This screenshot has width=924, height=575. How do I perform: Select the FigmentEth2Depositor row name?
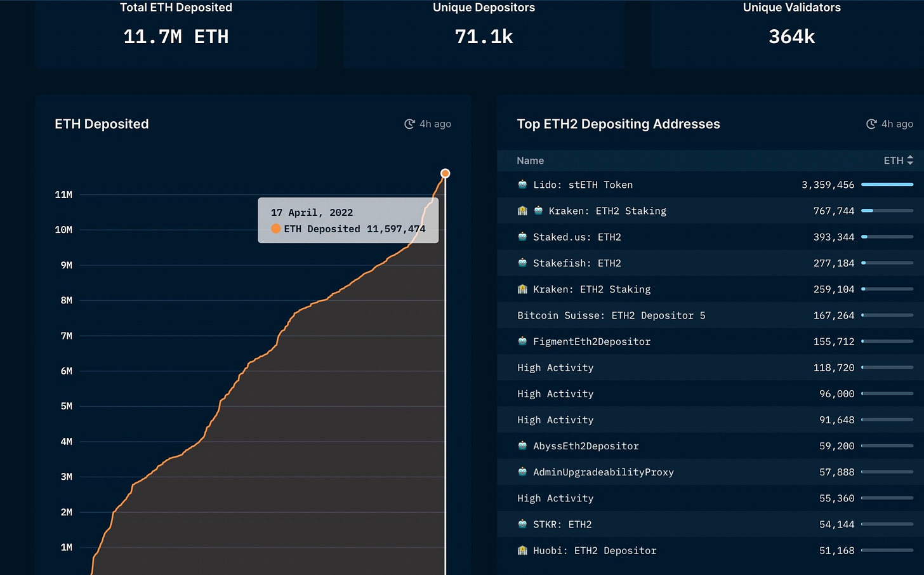coord(591,341)
